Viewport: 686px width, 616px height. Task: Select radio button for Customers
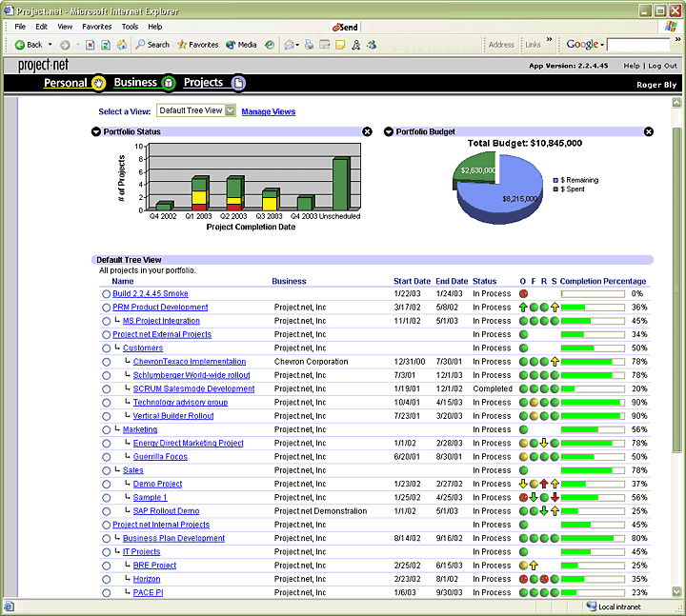pyautogui.click(x=107, y=348)
